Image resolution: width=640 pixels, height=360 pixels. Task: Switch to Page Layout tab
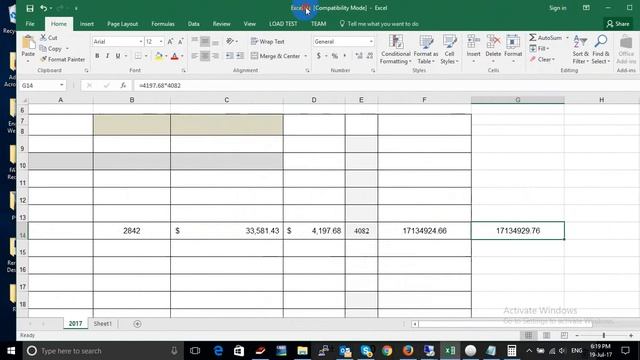coord(122,24)
